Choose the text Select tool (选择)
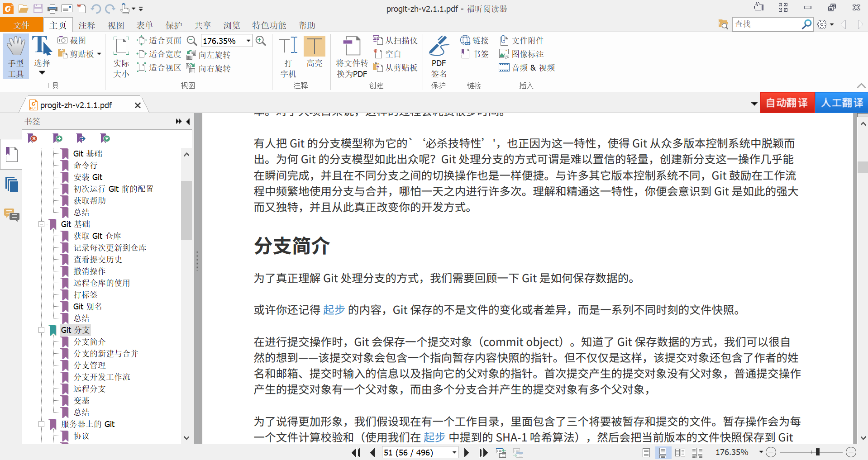This screenshot has height=460, width=868. pyautogui.click(x=42, y=55)
